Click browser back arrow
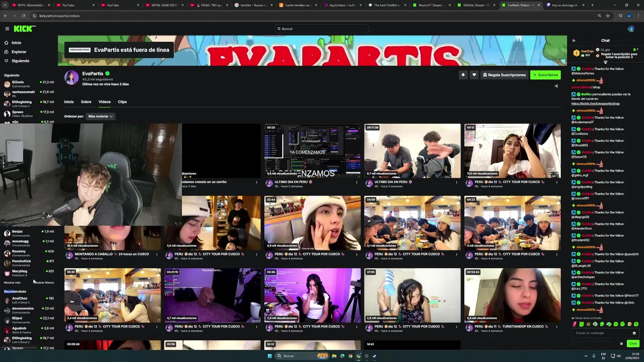 pyautogui.click(x=6, y=16)
